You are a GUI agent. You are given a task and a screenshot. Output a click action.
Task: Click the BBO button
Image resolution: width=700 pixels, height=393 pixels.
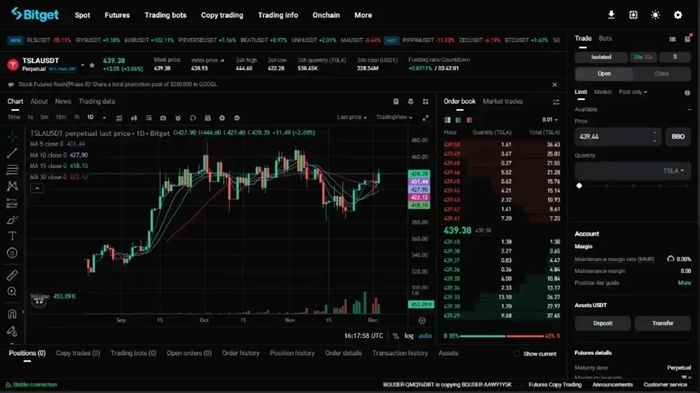point(678,137)
